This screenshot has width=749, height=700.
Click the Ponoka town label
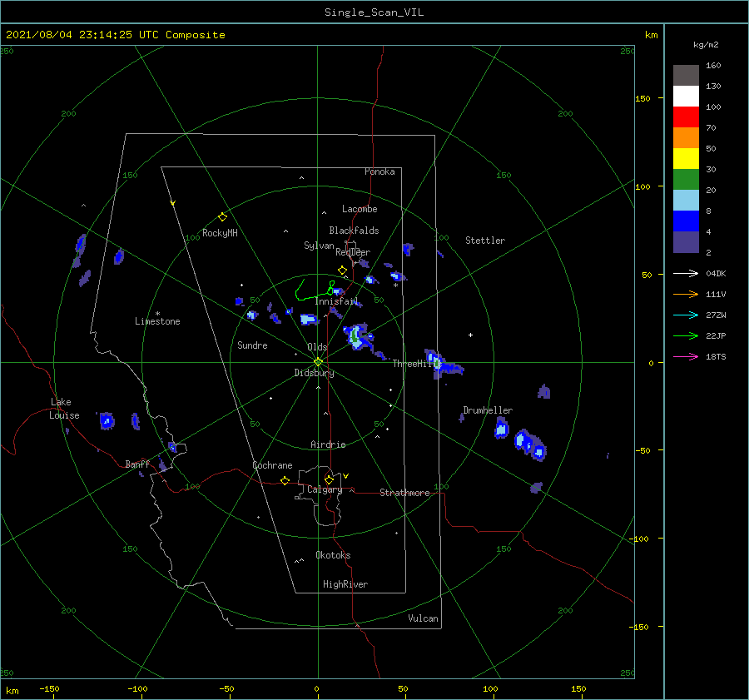(x=379, y=171)
